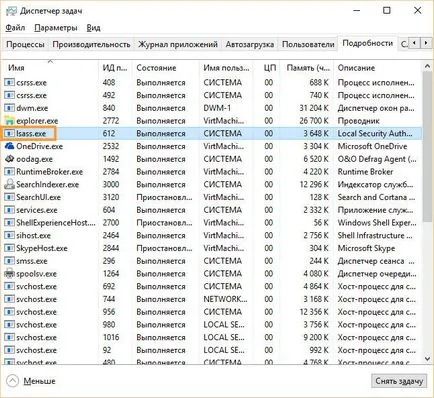This screenshot has height=398, width=434.
Task: Click the RuntimeBroker.exe process icon
Action: tap(9, 172)
